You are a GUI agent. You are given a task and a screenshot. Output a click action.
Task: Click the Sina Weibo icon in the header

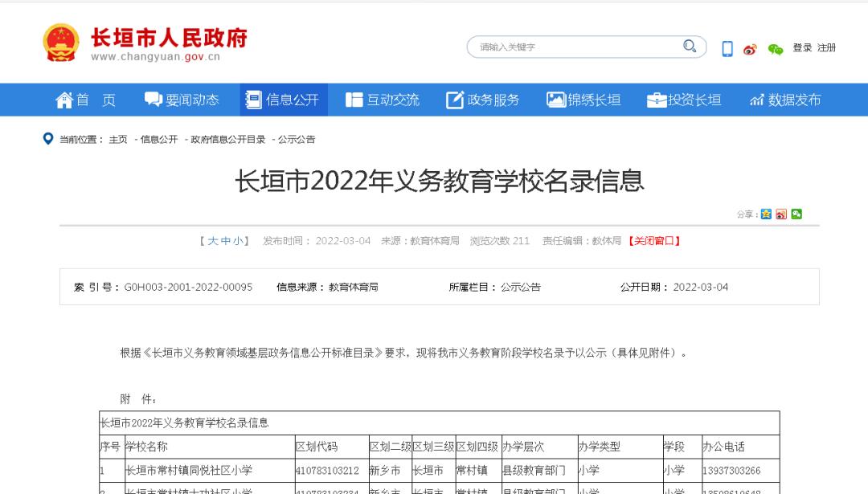749,49
